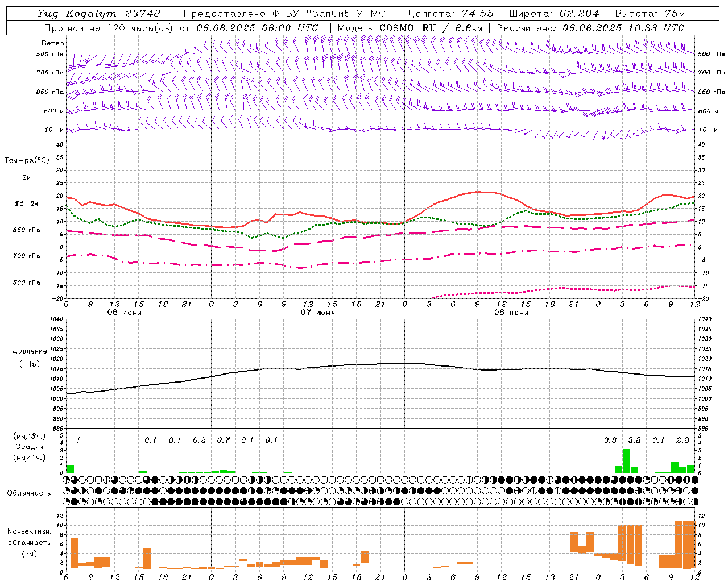Select the (мм/1ч.) precipitation unit label

[x=28, y=458]
